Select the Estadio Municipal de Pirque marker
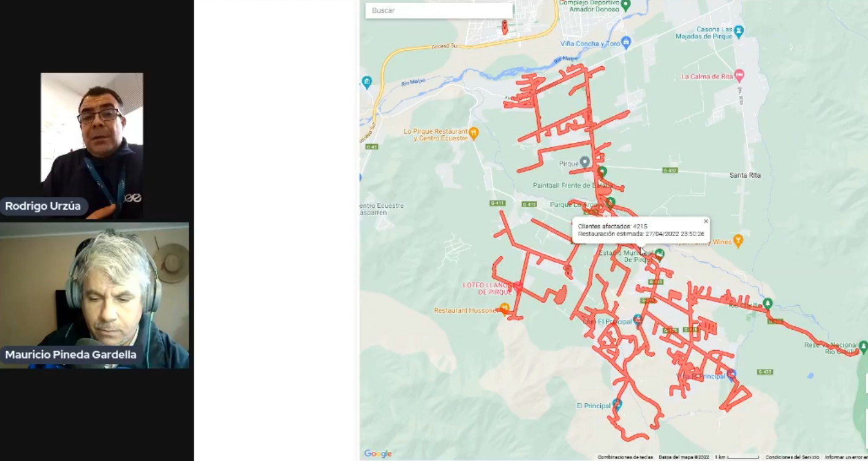This screenshot has width=868, height=461. pyautogui.click(x=659, y=254)
